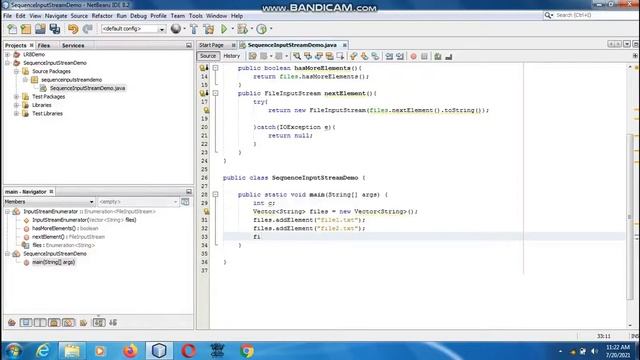Click the Stop Macro Recording icon
Screen dimensions: 640x360
pos(424,56)
